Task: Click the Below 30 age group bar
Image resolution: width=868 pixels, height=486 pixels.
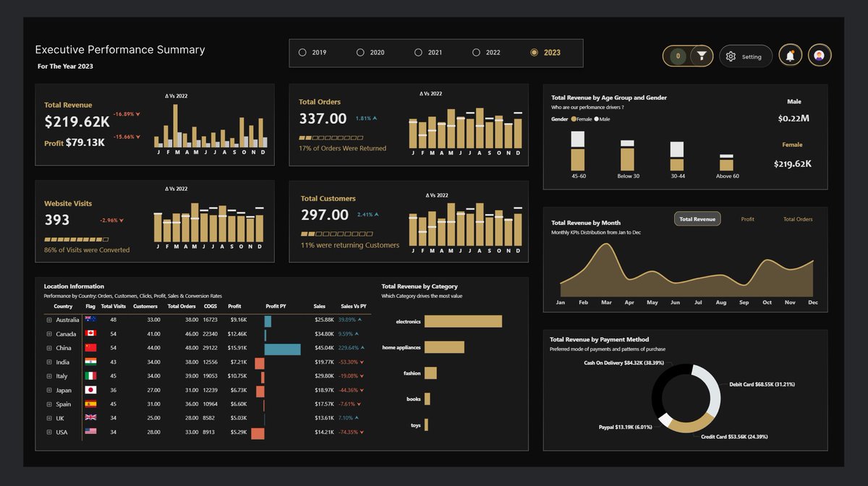Action: 627,155
